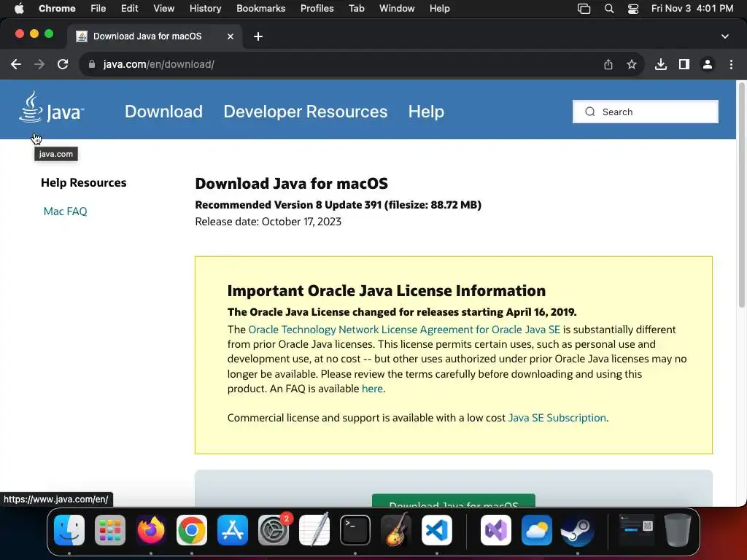Open Launchpad from the Dock

click(110, 530)
